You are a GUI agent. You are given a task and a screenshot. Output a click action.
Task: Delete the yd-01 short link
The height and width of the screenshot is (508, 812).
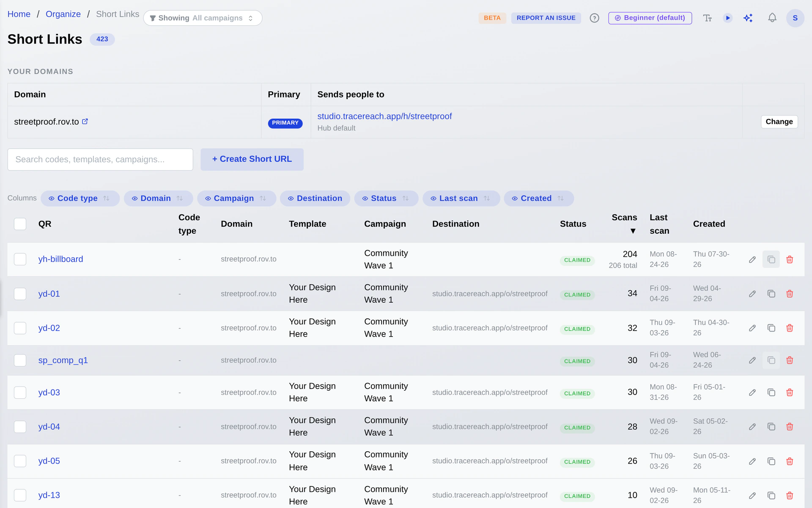tap(790, 294)
